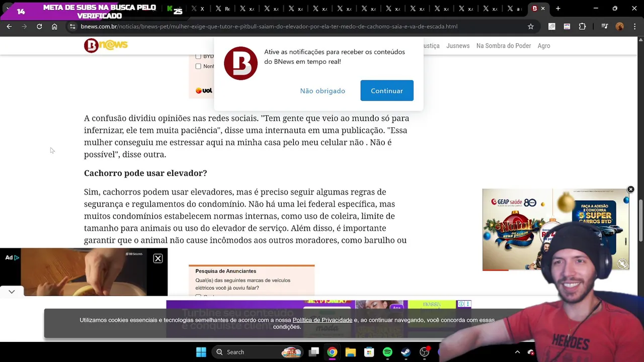The width and height of the screenshot is (644, 362).
Task: Close the active BNews tab
Action: [x=543, y=9]
